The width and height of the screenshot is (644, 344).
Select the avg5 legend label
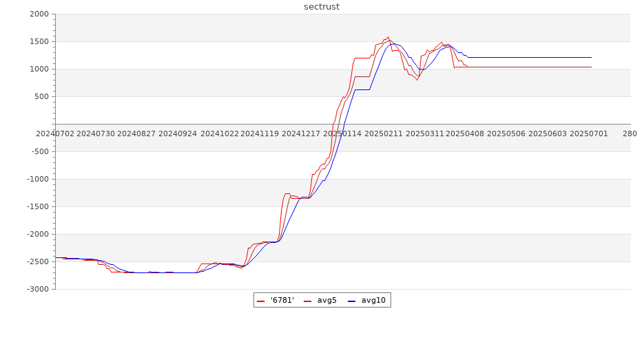[326, 301]
